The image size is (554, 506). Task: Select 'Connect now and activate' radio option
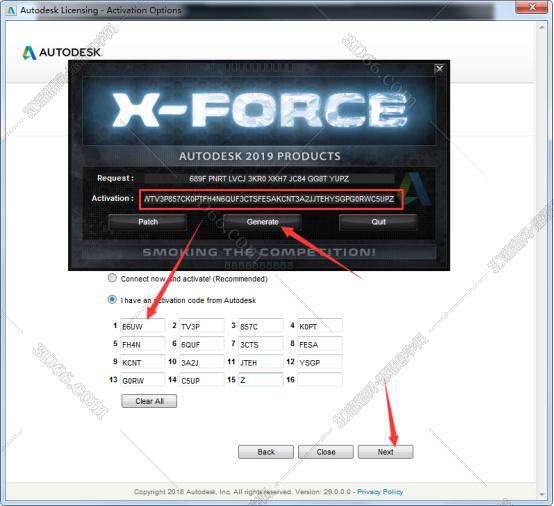[112, 278]
